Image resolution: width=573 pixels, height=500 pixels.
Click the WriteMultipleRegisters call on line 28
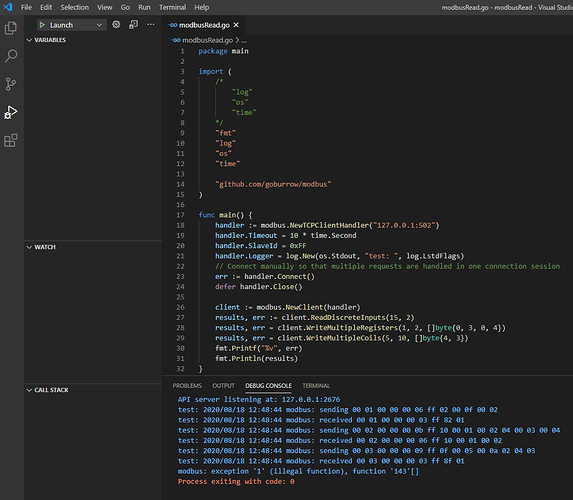[352, 327]
